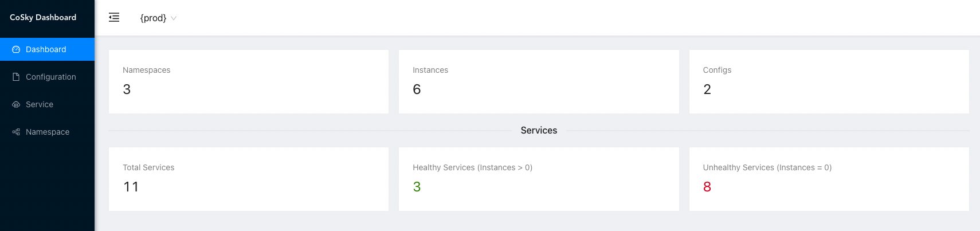Click the green healthy services count
Viewport: 980px width, 231px height.
tap(417, 187)
